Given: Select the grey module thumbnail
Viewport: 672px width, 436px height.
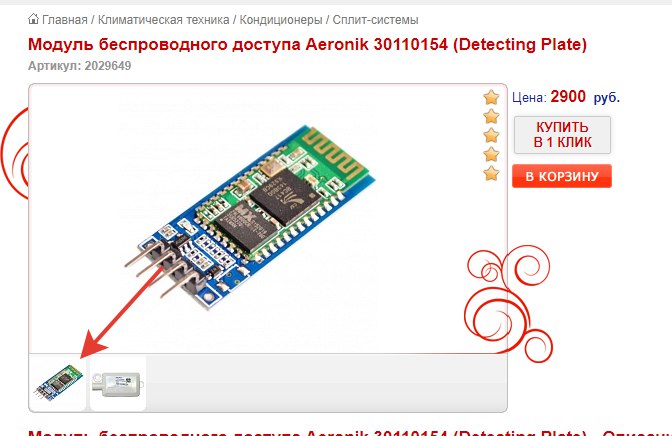Looking at the screenshot, I should tap(118, 383).
